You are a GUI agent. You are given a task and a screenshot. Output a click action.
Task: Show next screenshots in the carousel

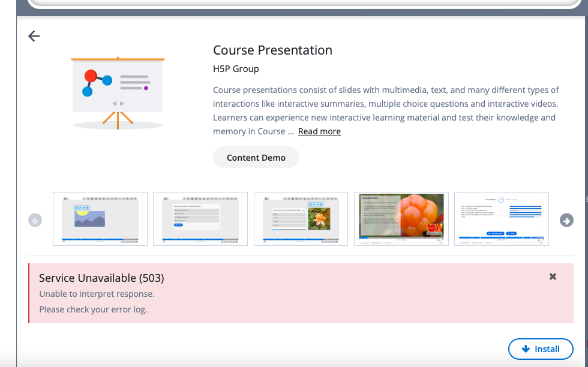point(566,221)
